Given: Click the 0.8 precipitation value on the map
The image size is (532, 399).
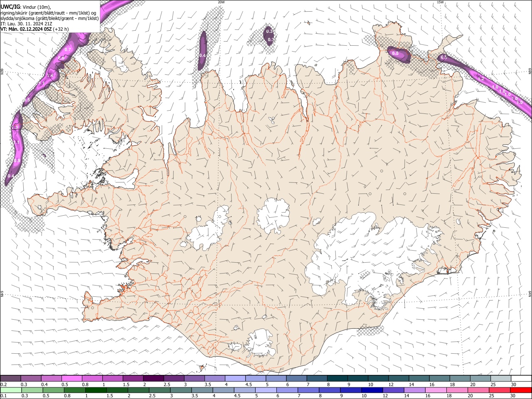Looking at the screenshot, I should pyautogui.click(x=61, y=58).
